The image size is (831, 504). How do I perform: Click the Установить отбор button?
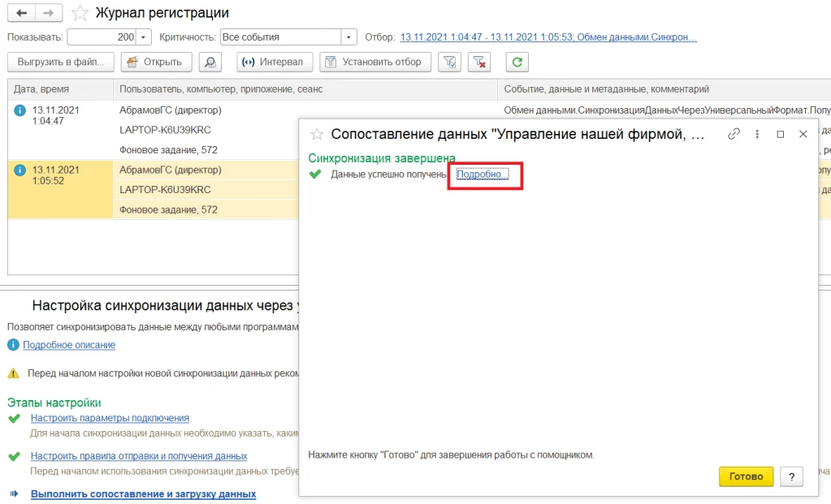click(x=375, y=62)
